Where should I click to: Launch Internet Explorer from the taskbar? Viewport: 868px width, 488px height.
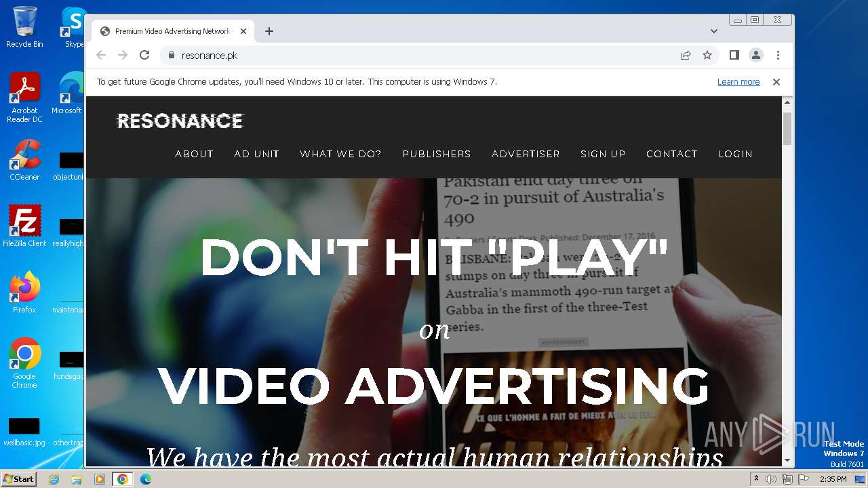54,479
